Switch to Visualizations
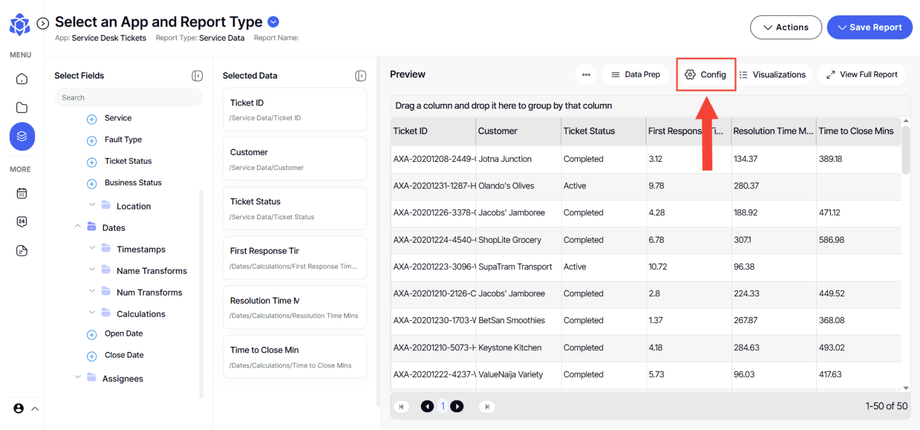This screenshot has width=920, height=430. [x=772, y=75]
